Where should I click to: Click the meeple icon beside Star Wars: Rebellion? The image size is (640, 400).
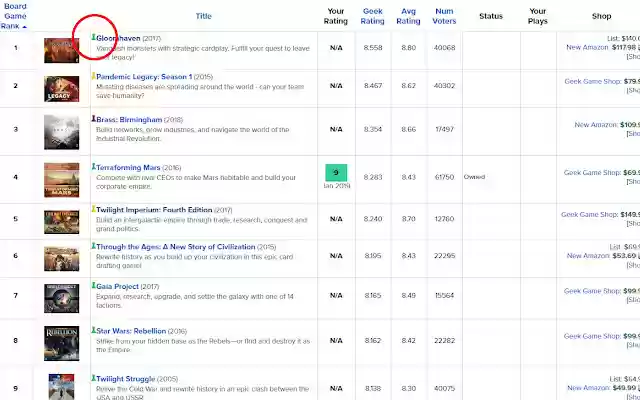coord(93,330)
